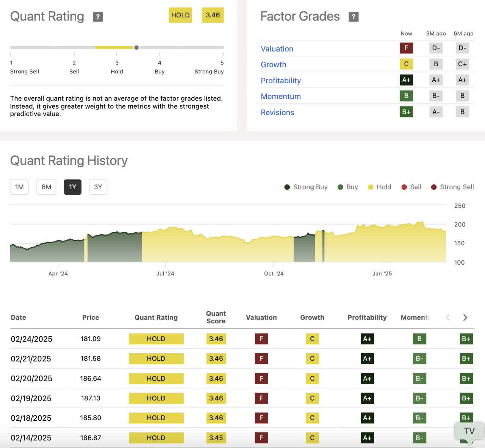The image size is (485, 448).
Task: Select the 1M history range
Action: coord(19,187)
